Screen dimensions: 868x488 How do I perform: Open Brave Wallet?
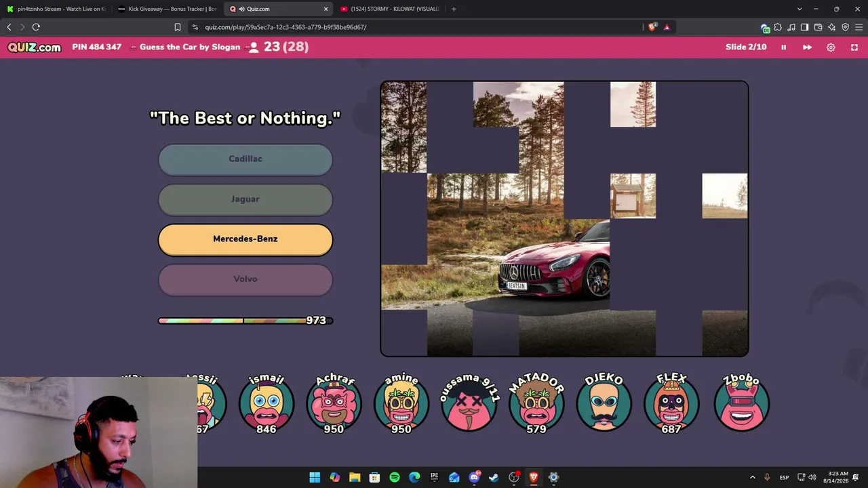coord(818,27)
